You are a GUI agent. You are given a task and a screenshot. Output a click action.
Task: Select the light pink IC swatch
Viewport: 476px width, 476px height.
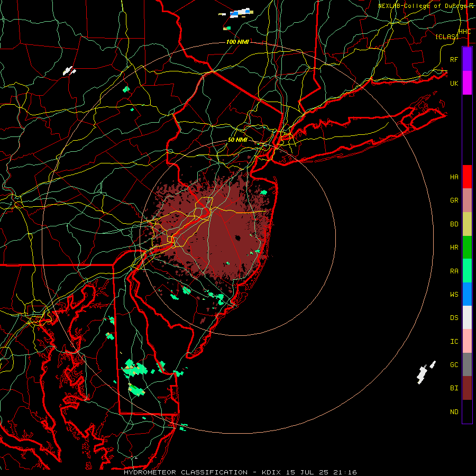coord(467,341)
